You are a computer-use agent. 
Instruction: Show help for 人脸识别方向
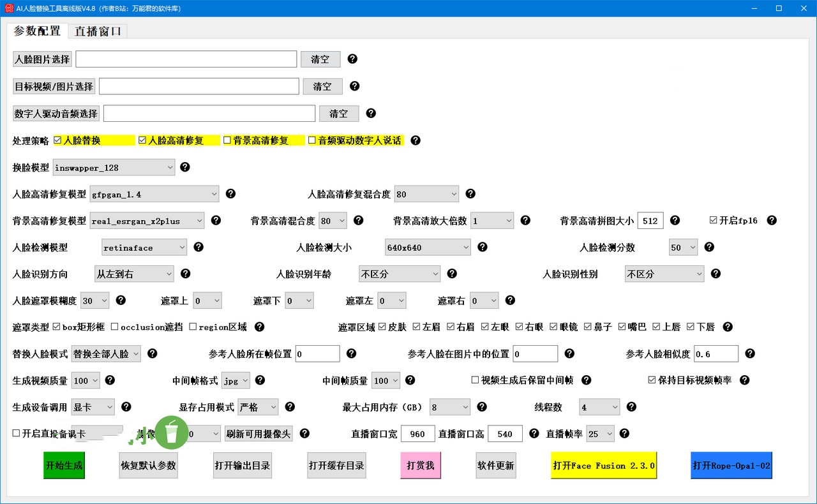tap(185, 273)
